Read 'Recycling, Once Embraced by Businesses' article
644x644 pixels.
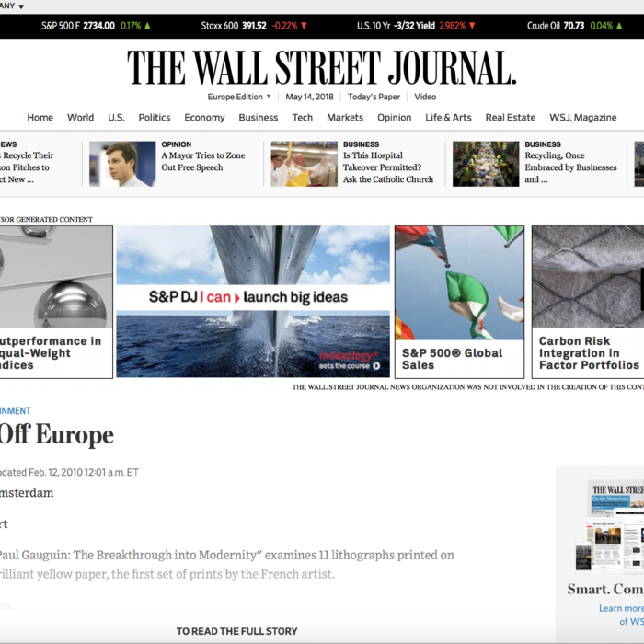pos(570,167)
